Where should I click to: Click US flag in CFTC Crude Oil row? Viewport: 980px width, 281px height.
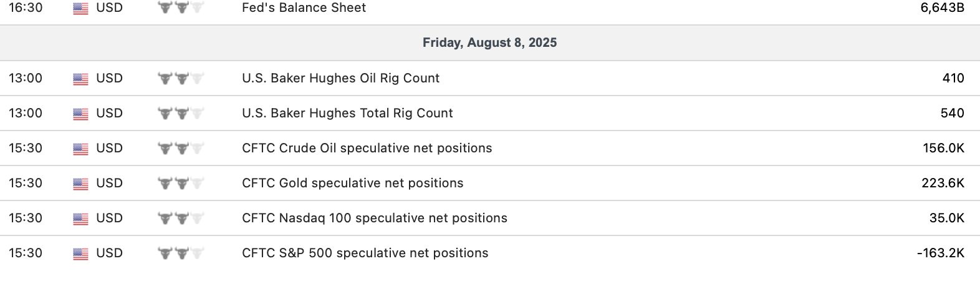coord(80,149)
